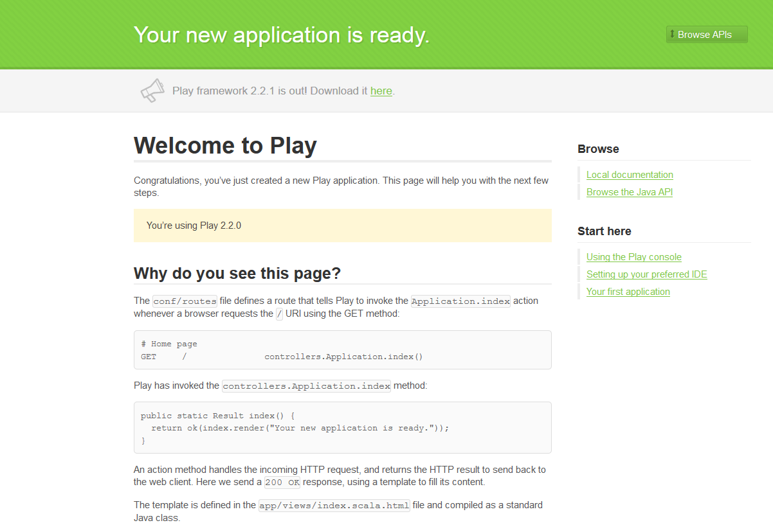
Task: Click the megaphone announcement icon
Action: (x=152, y=91)
